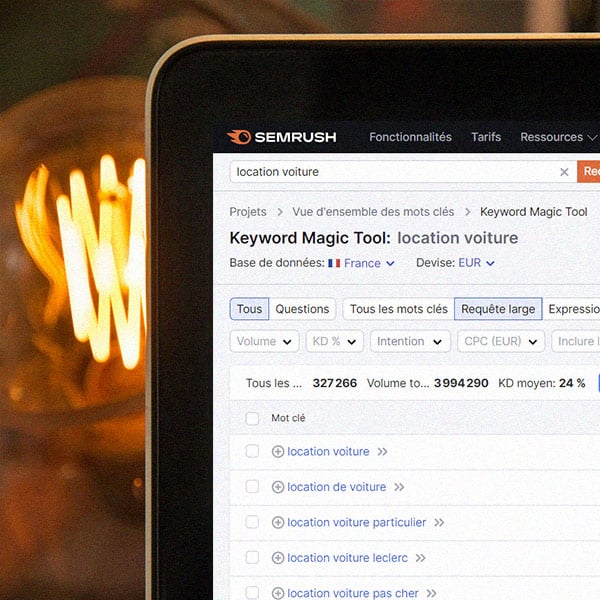This screenshot has height=600, width=600.
Task: Open double-arrow icon beside 'location voiture leclerc'
Action: pos(421,558)
